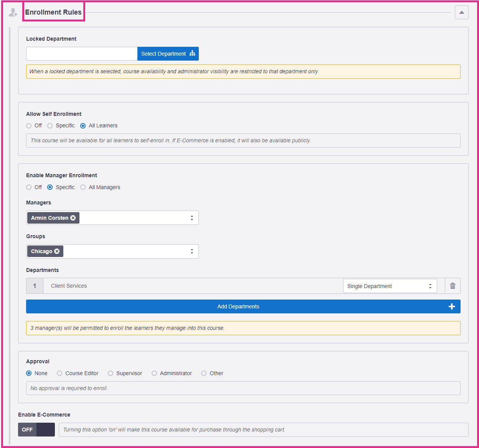Screen dimensions: 479x448
Task: Click the plus icon on Add Departments bar
Action: (452, 306)
